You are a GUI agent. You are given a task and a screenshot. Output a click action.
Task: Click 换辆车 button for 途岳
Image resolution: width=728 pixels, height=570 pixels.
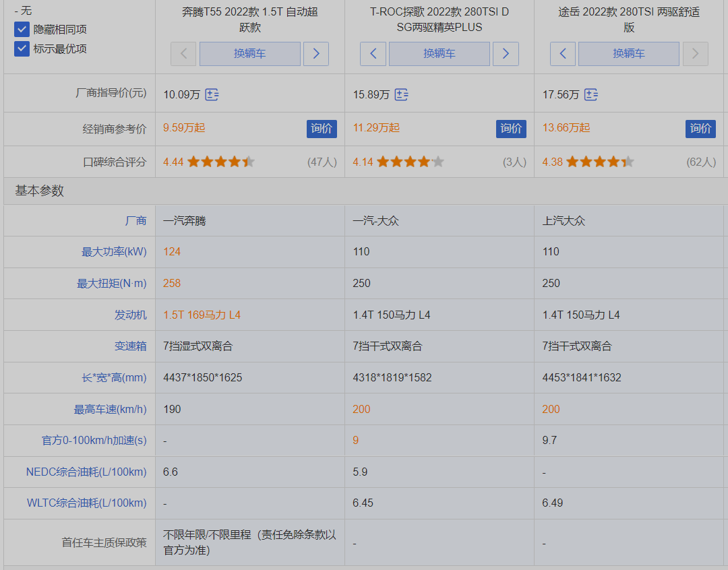[629, 54]
